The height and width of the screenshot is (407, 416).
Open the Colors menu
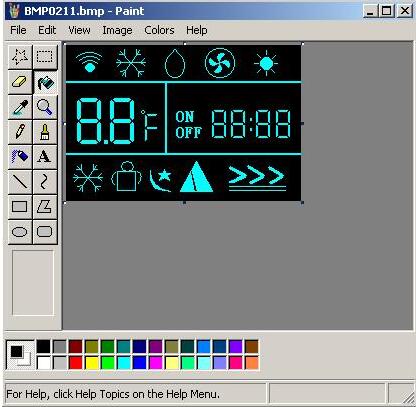[x=159, y=30]
